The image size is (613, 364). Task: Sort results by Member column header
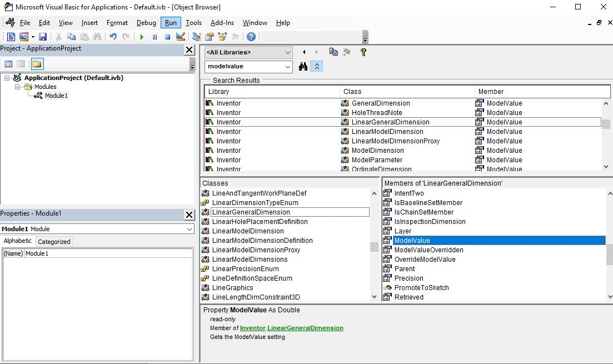pyautogui.click(x=542, y=92)
